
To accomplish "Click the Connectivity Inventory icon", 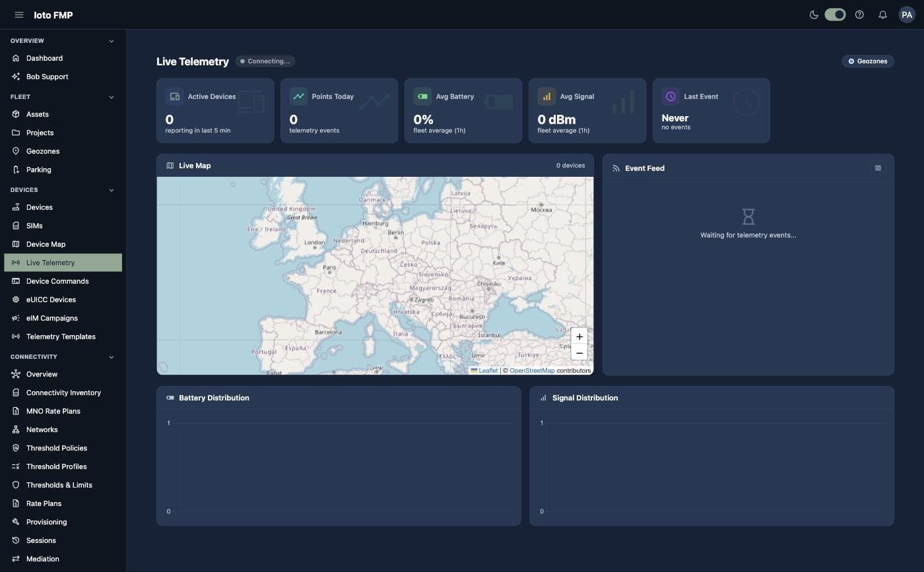I will (16, 393).
